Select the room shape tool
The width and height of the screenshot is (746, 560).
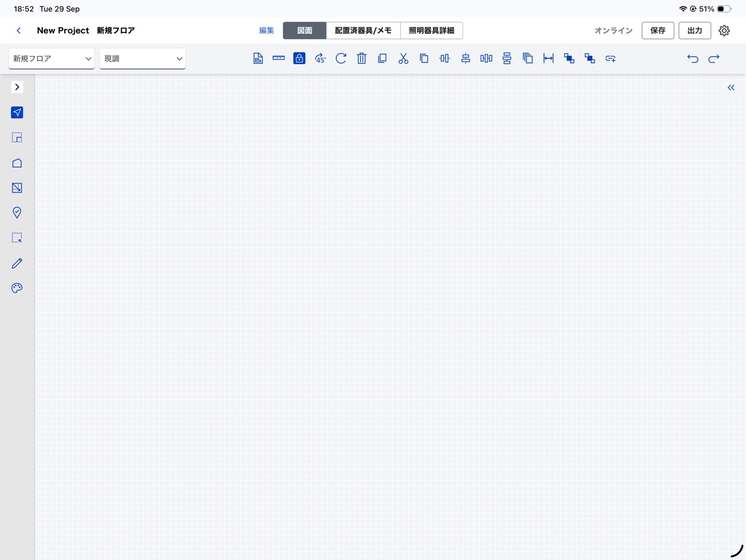tap(17, 163)
